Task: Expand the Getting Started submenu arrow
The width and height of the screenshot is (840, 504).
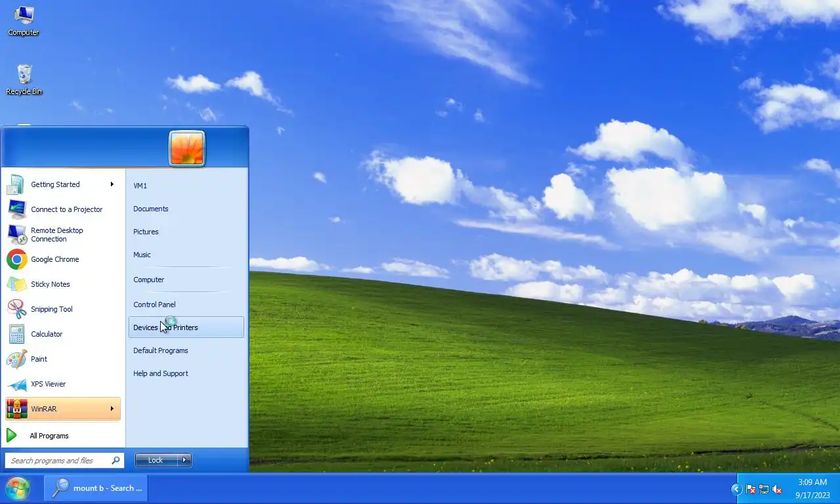Action: coord(112,184)
